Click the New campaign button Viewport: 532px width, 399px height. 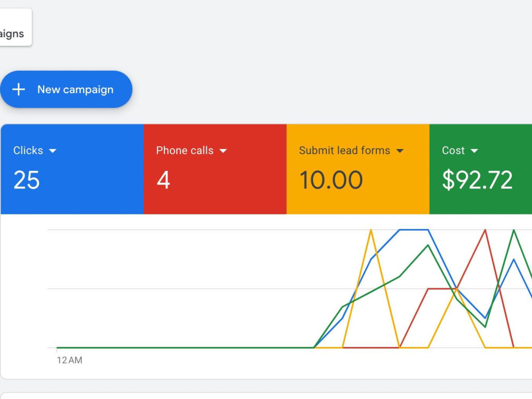[66, 89]
